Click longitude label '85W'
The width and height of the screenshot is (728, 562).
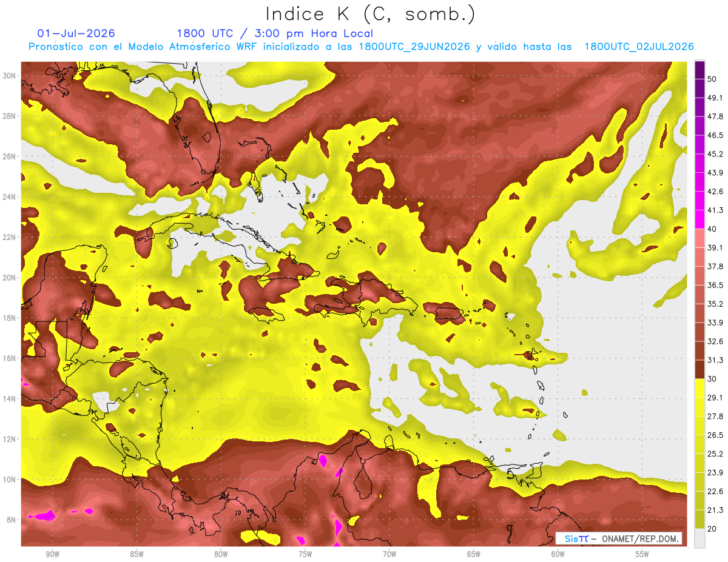tap(136, 555)
